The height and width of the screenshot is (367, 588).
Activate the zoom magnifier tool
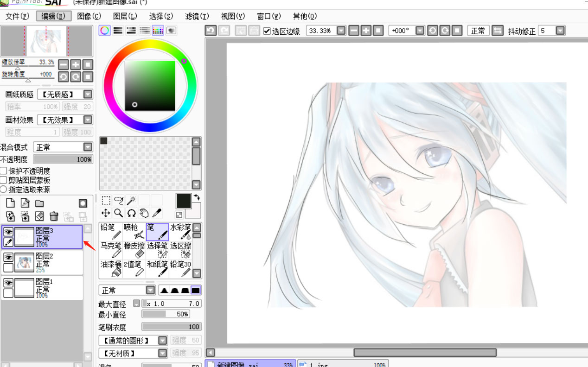(119, 213)
